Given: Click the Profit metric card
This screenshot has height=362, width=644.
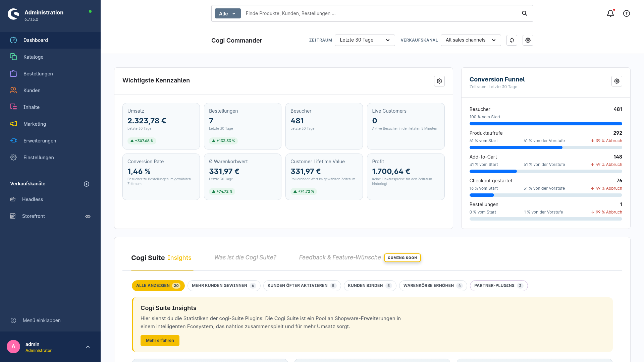Looking at the screenshot, I should click(406, 177).
